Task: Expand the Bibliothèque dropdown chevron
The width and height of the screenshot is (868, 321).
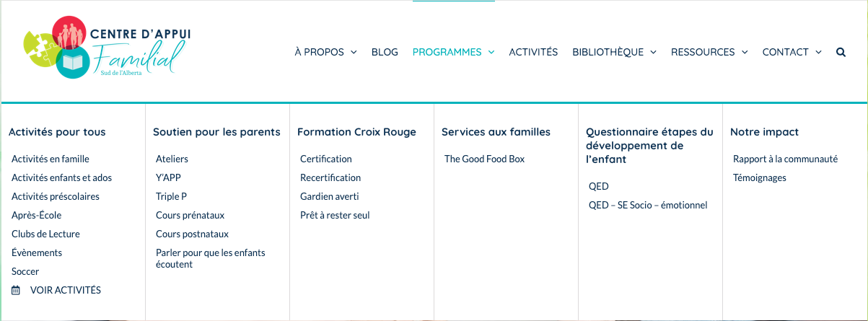Action: click(653, 52)
